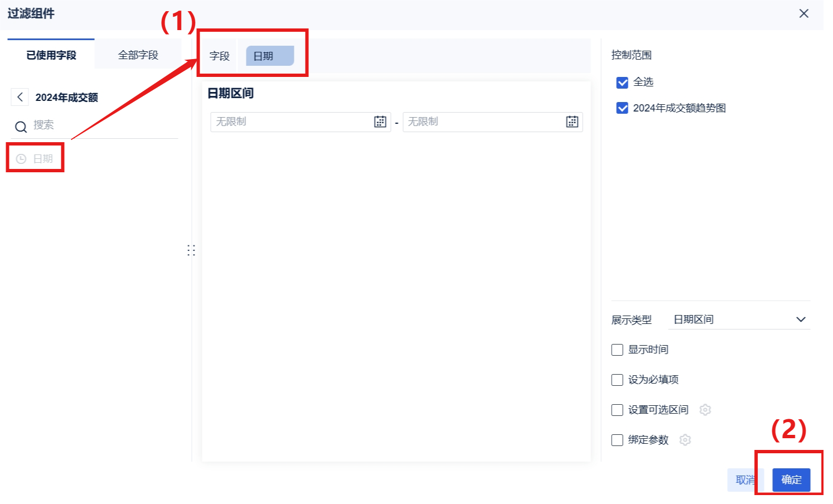
Task: Click the 字段 label
Action: pos(220,56)
